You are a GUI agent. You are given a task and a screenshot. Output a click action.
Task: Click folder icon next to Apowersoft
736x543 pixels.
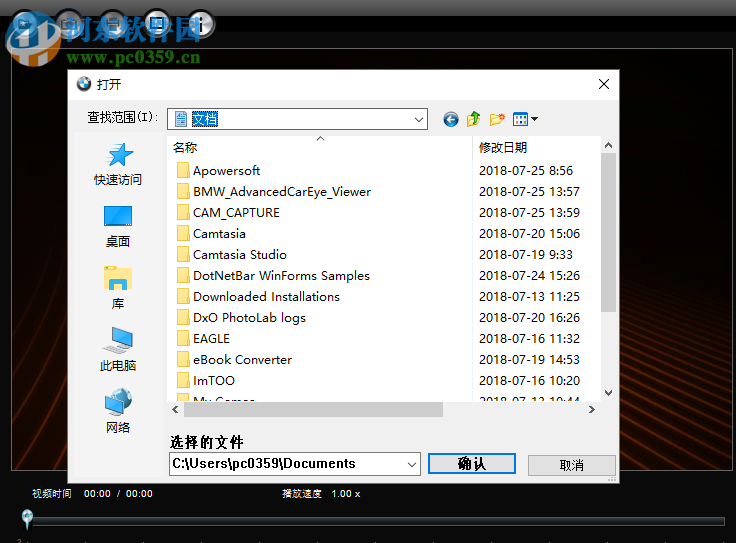pyautogui.click(x=183, y=170)
